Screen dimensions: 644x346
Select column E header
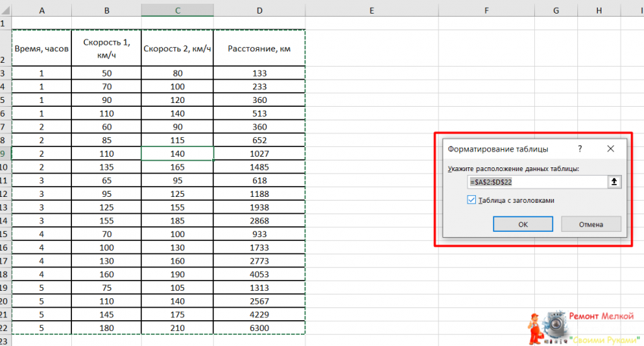pos(374,10)
